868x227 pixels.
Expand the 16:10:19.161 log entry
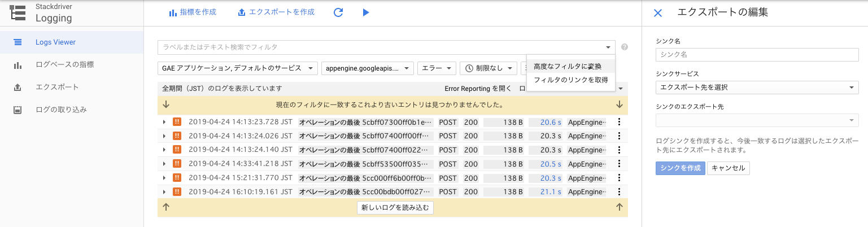(164, 192)
